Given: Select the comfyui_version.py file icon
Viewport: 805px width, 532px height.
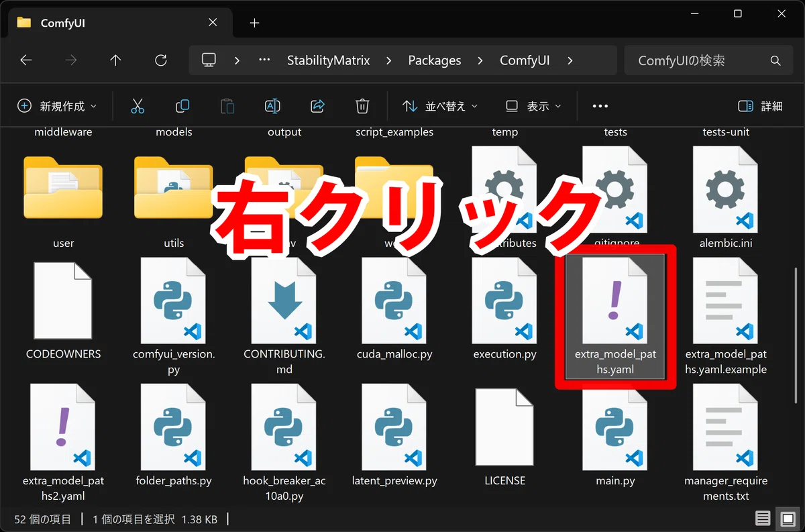Looking at the screenshot, I should tap(174, 301).
